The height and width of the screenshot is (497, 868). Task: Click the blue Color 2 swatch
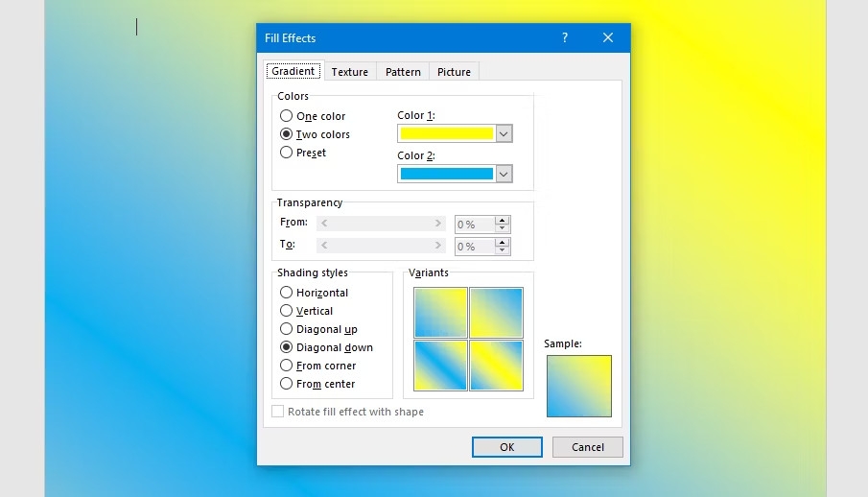click(446, 174)
